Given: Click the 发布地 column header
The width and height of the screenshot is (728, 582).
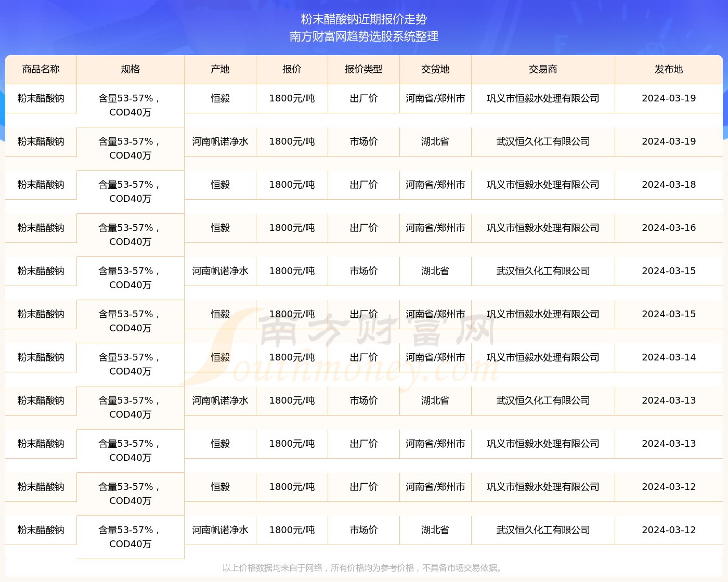Looking at the screenshot, I should (x=669, y=69).
